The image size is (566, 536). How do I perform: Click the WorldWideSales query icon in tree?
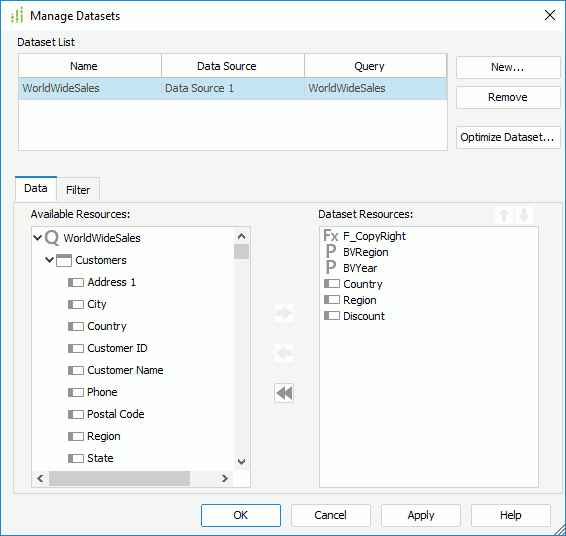(x=52, y=238)
